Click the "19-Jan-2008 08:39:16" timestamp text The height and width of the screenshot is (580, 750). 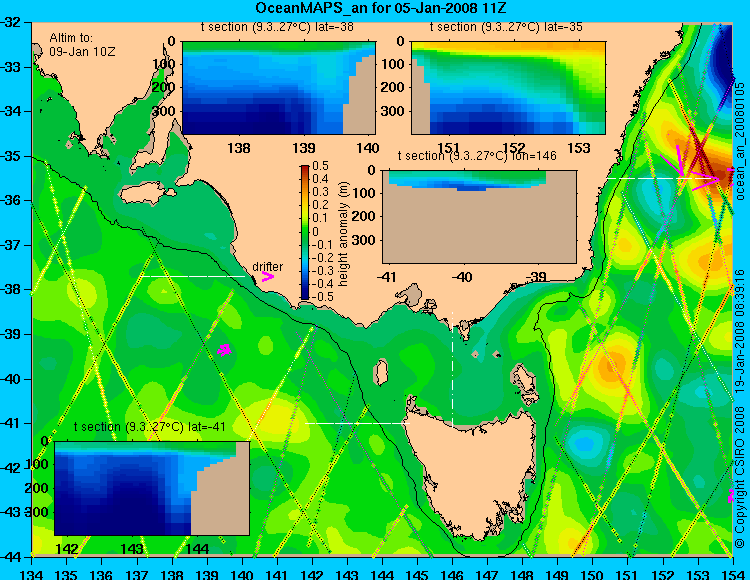pyautogui.click(x=739, y=331)
